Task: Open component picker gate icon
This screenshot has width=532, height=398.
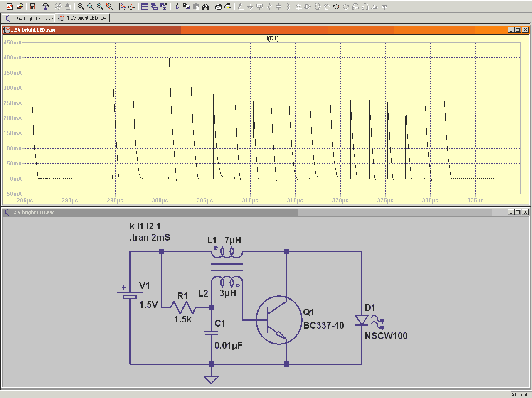Action: (308, 7)
